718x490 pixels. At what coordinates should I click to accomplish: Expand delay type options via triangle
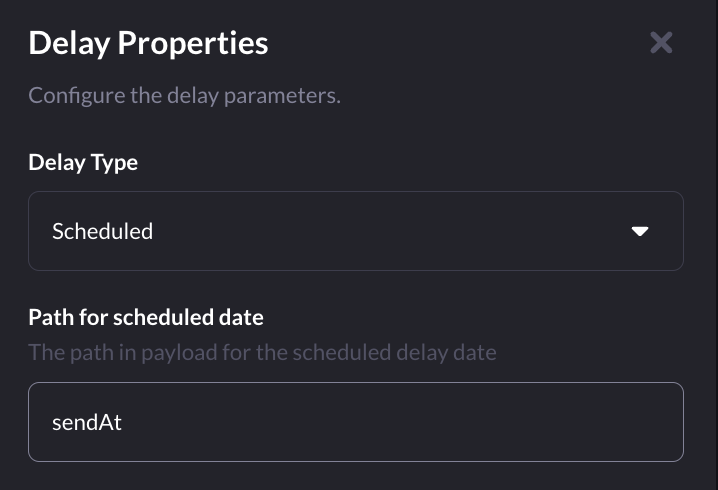(x=640, y=231)
